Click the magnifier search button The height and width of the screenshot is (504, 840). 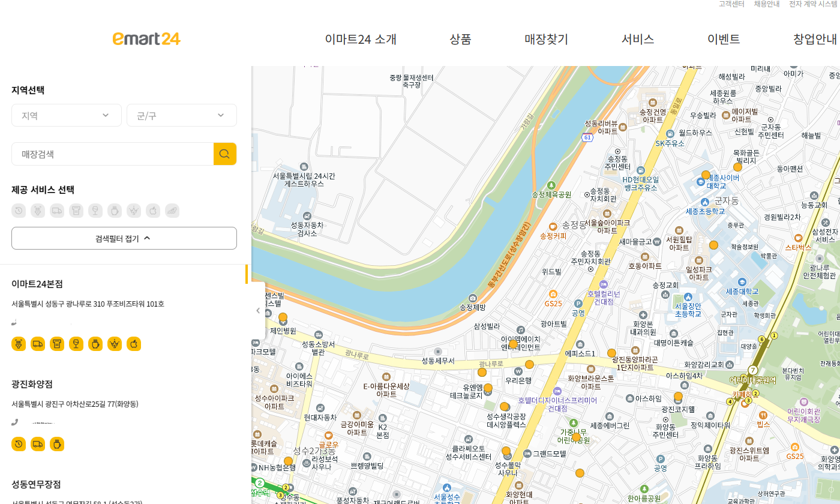[225, 154]
